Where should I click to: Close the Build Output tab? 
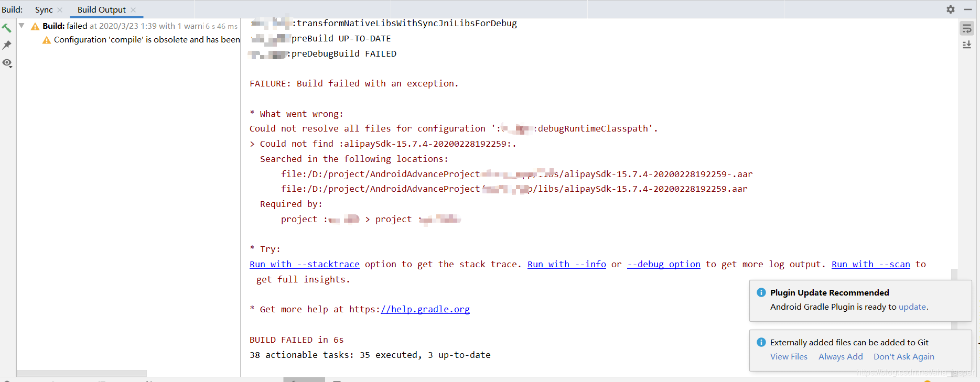133,10
